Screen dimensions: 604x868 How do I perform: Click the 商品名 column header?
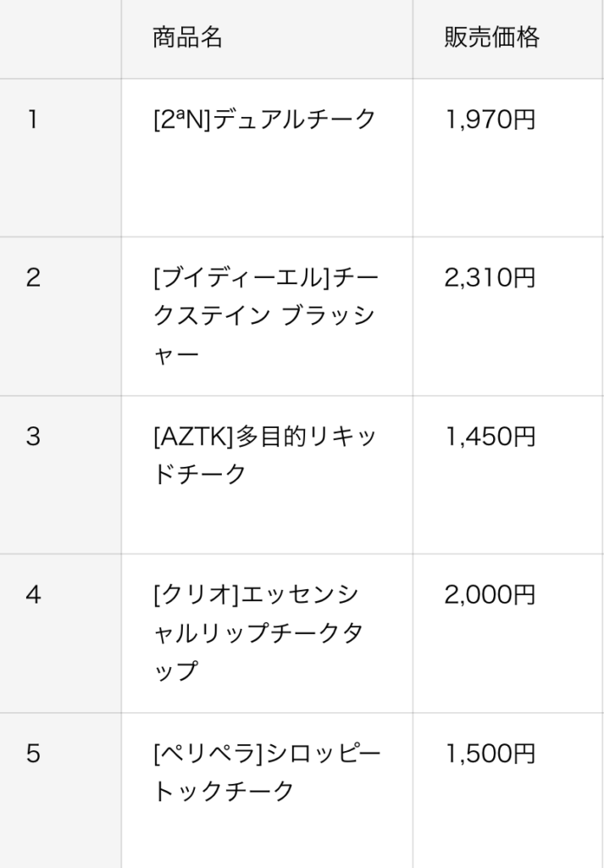[x=187, y=38]
